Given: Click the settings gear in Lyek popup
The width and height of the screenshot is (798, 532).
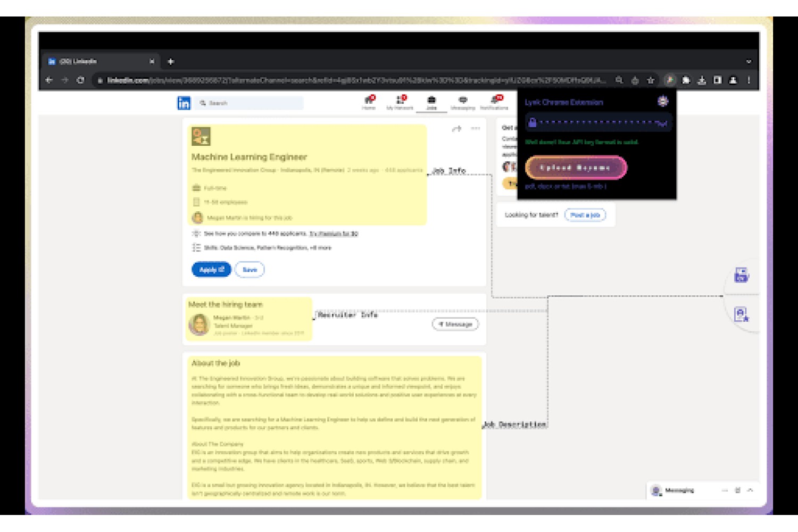Looking at the screenshot, I should pyautogui.click(x=662, y=101).
